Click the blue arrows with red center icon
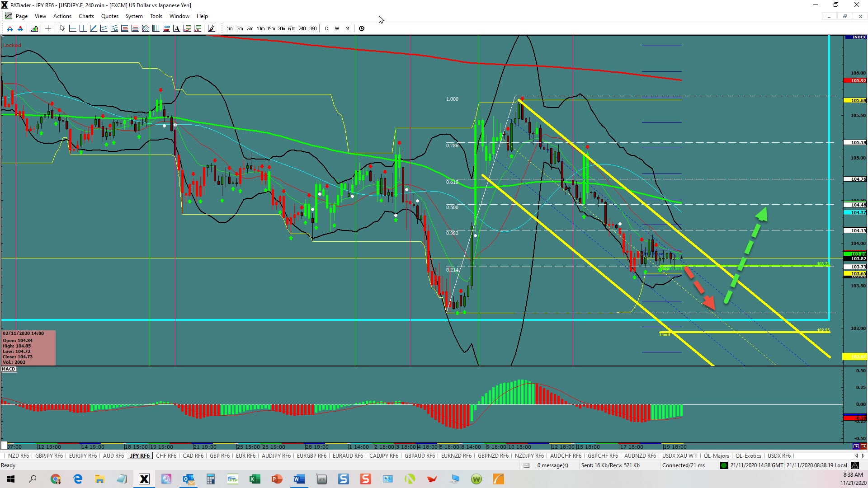The image size is (868, 488). (x=20, y=28)
